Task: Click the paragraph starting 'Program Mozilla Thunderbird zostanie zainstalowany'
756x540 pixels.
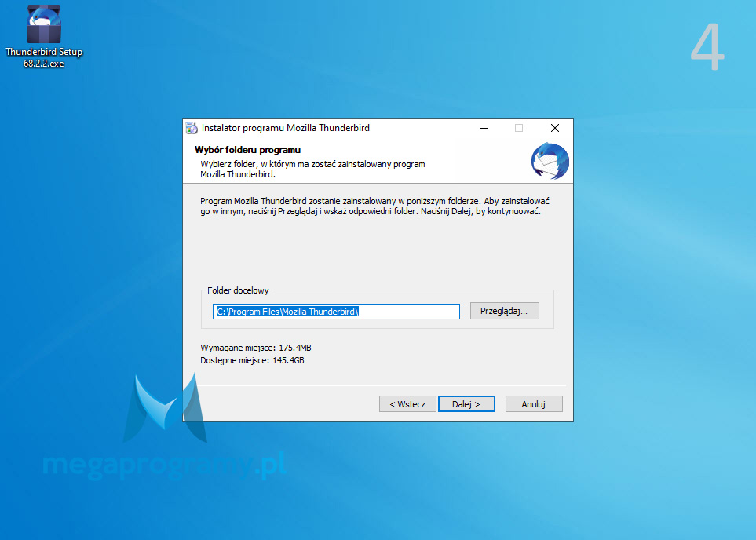Action: (x=374, y=206)
